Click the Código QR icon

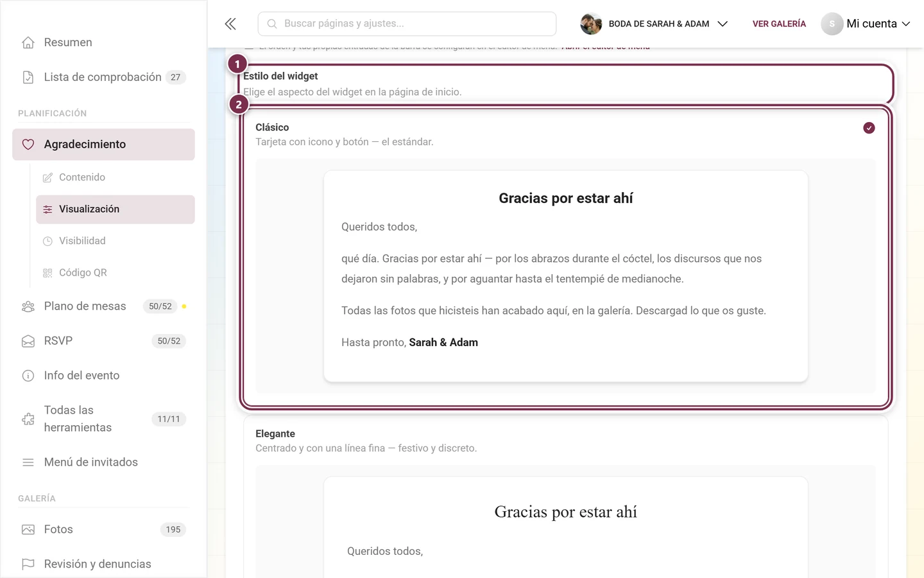(x=47, y=273)
